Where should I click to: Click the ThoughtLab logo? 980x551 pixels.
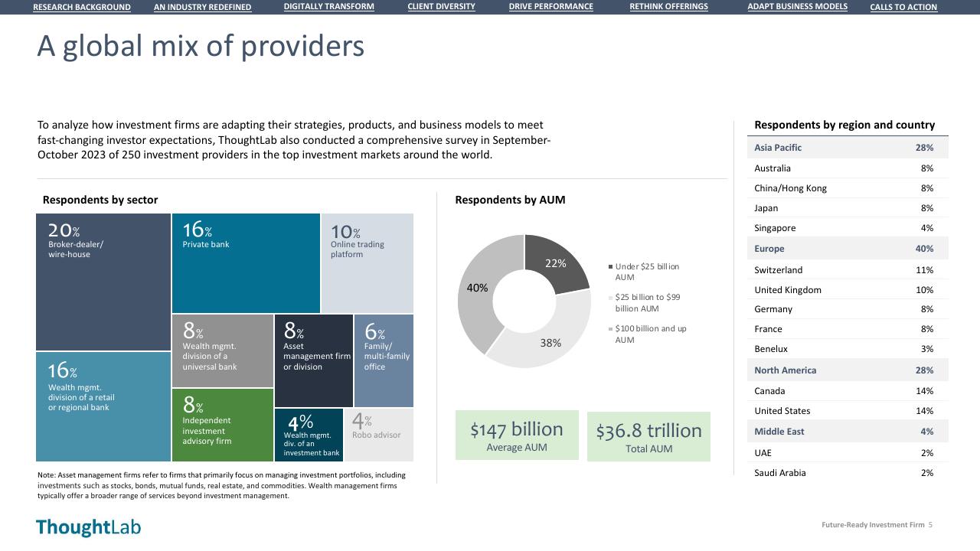(x=88, y=527)
